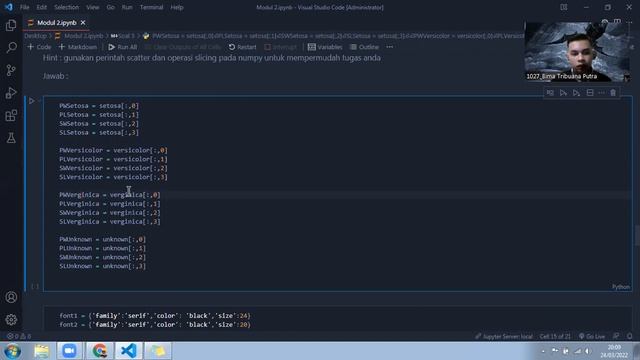Click the font1 definition line

[155, 316]
